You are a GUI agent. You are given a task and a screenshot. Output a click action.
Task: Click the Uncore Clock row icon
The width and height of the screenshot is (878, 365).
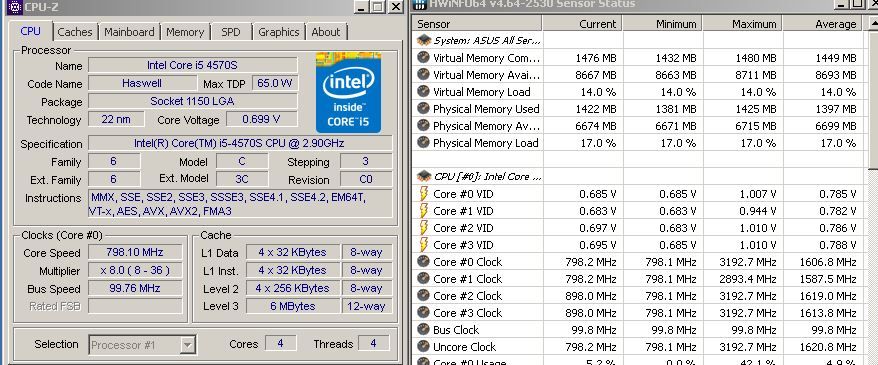click(423, 347)
